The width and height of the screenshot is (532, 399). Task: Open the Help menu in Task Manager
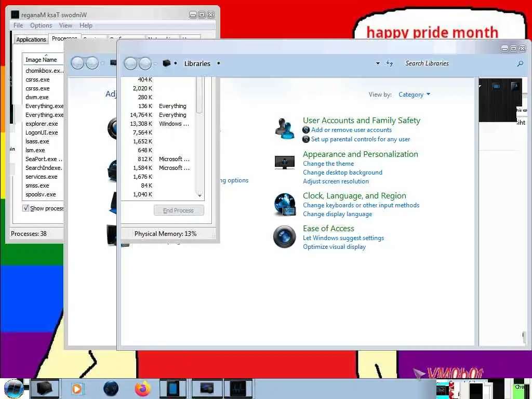pyautogui.click(x=86, y=25)
